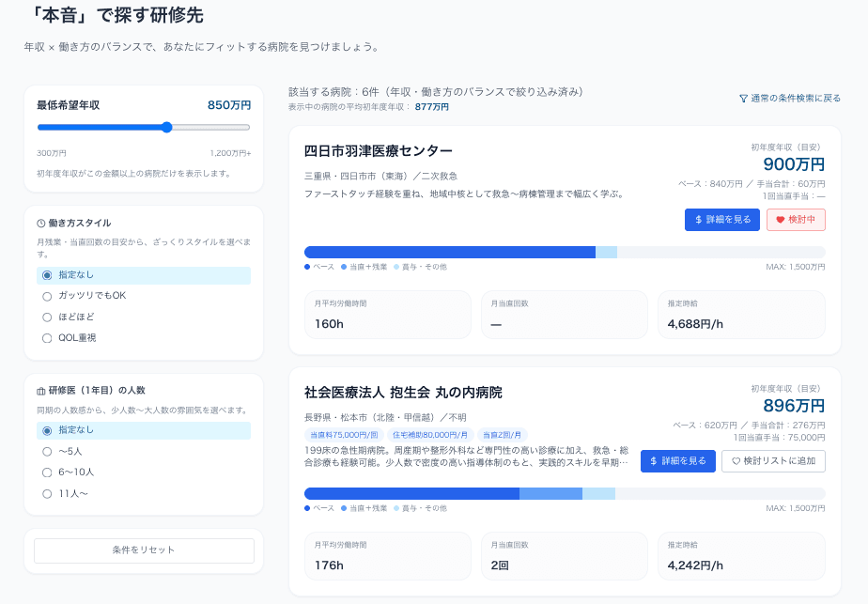Click the red heart icon on the 検討中 badge
Image resolution: width=868 pixels, height=604 pixels.
click(x=783, y=220)
